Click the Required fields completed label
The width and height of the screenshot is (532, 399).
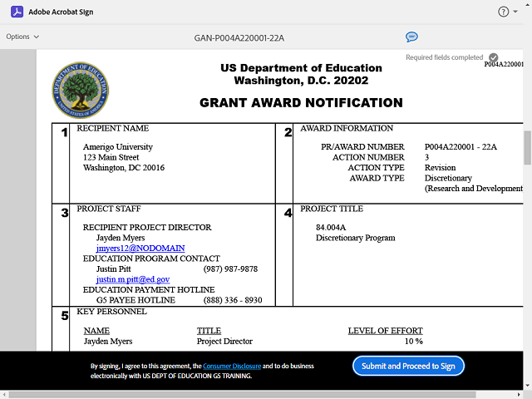click(x=444, y=57)
